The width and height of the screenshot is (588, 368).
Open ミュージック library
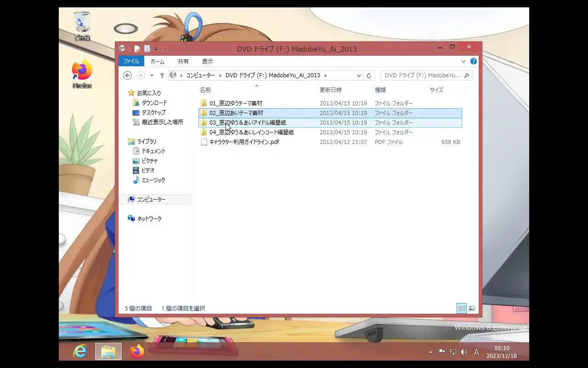click(x=149, y=180)
